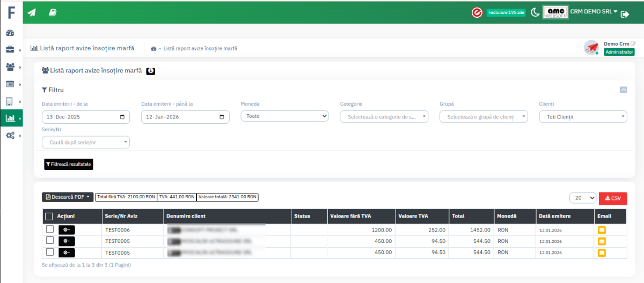Toggle the select-all checkbox in table header
Screen dimensions: 644x283
point(49,217)
